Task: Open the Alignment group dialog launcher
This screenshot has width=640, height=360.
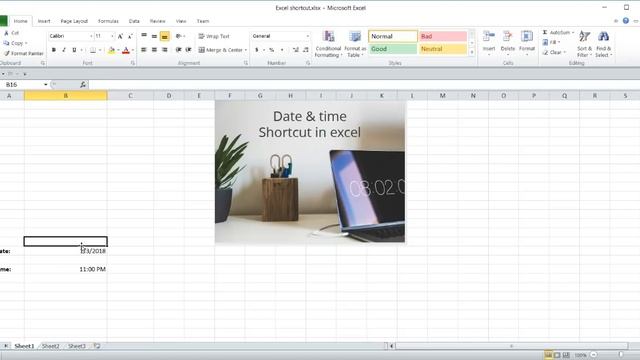Action: (x=246, y=63)
